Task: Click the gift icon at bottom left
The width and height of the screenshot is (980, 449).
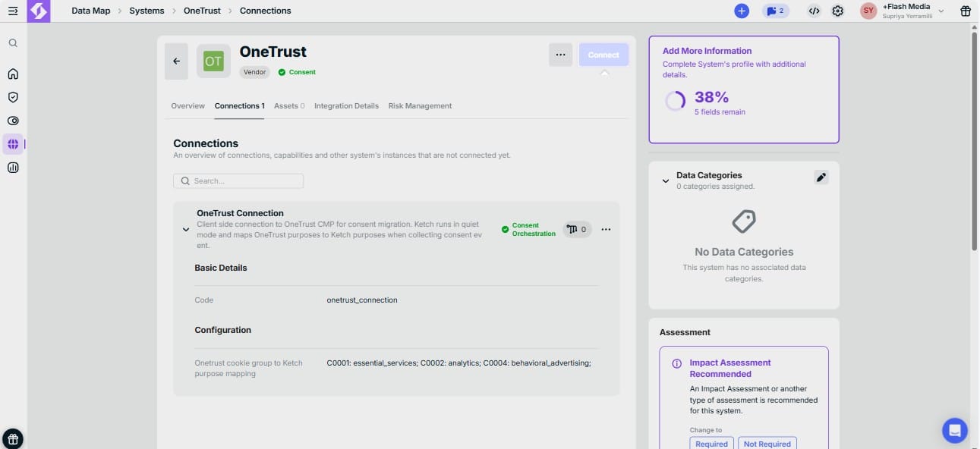Action: 13,439
